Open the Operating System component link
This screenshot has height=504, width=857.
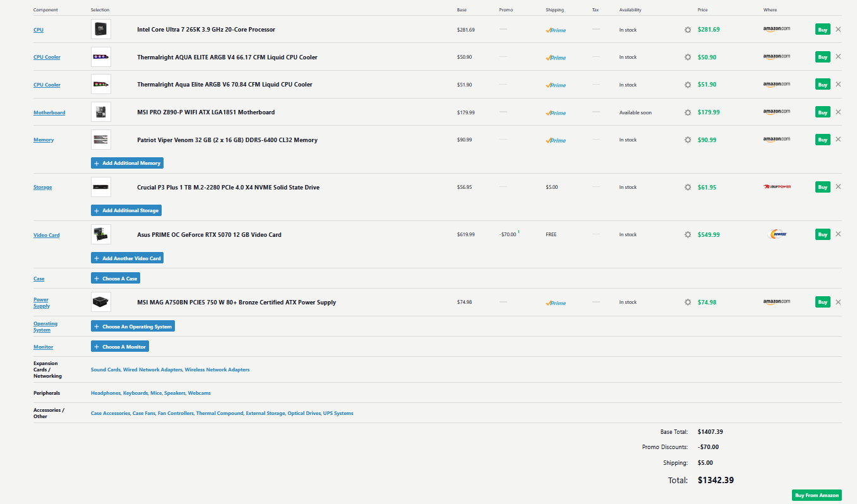[45, 327]
